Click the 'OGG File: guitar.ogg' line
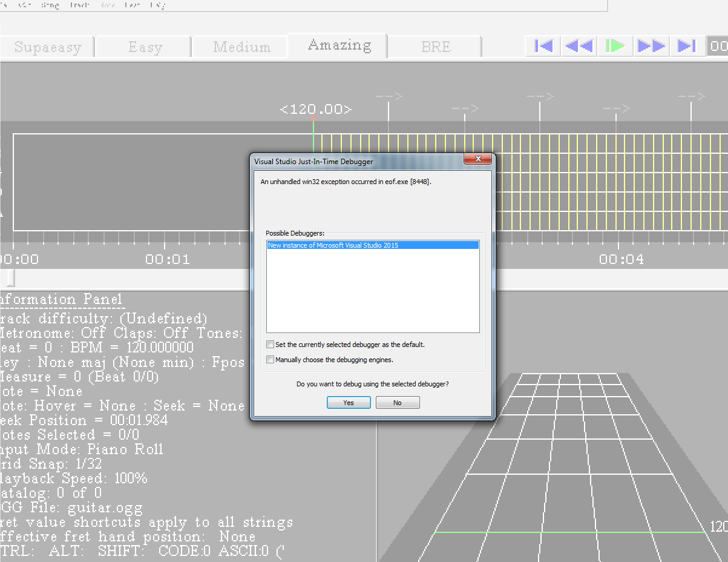 click(x=71, y=507)
